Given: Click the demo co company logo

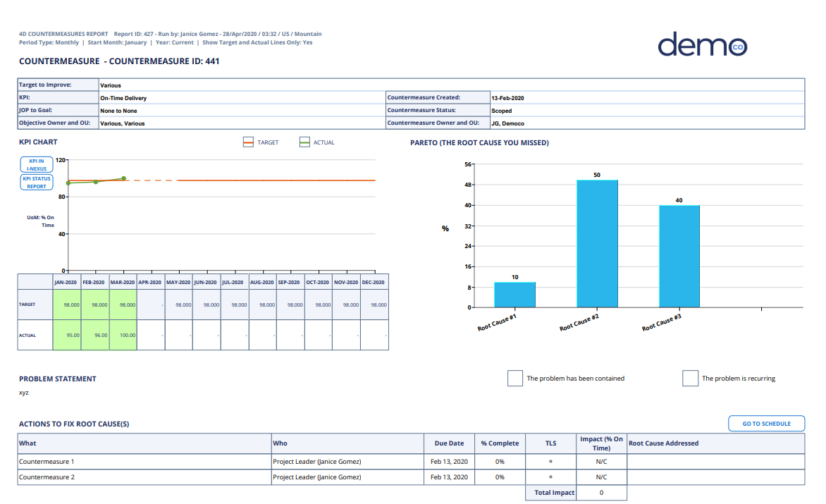Looking at the screenshot, I should point(704,44).
